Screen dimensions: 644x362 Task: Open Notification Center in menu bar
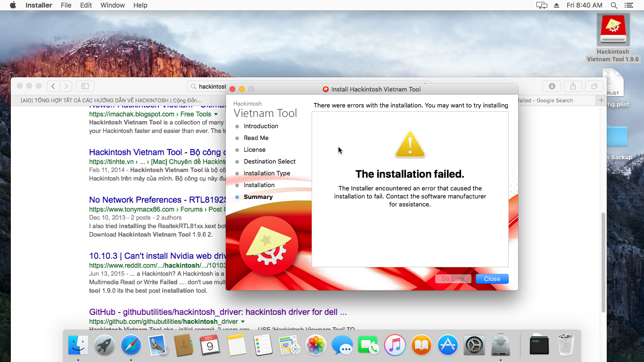click(x=629, y=5)
